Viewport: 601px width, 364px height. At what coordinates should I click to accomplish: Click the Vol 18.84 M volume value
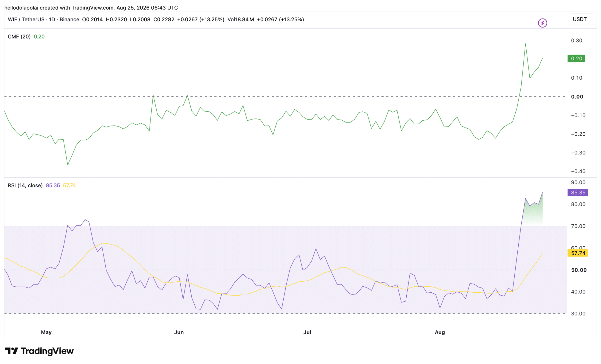[241, 19]
